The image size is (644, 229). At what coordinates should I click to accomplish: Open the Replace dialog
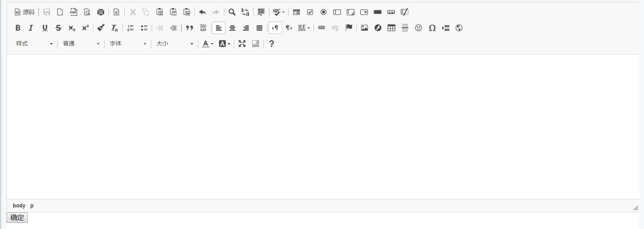(x=246, y=12)
